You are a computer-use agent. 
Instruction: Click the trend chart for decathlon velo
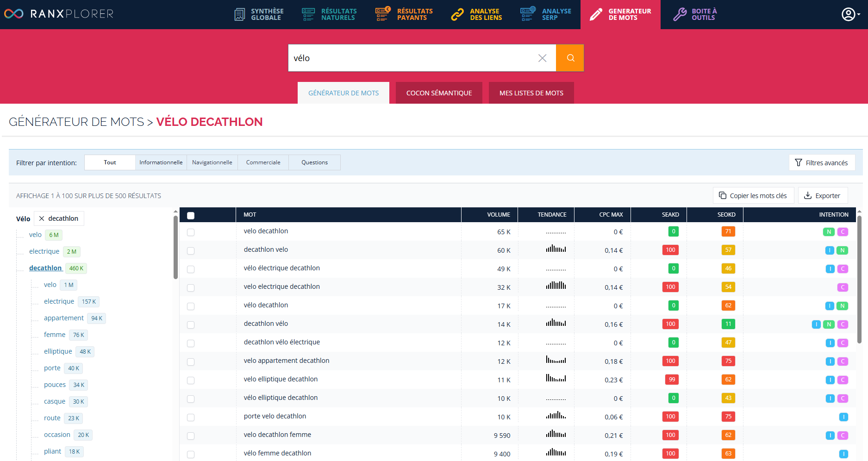point(556,249)
